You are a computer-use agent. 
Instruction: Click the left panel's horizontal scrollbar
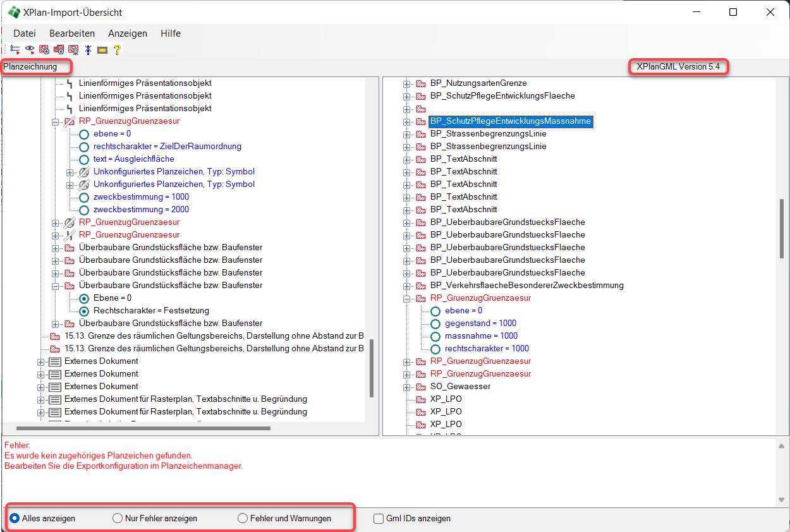point(143,428)
